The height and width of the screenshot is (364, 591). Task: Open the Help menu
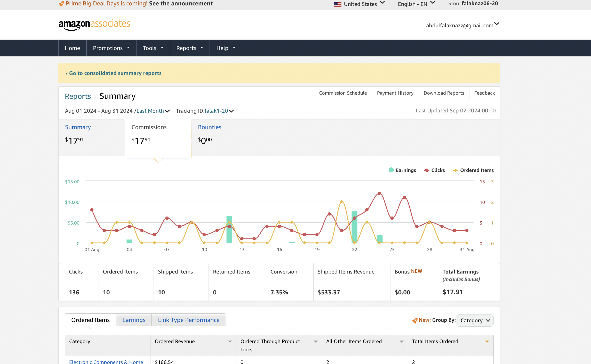tap(226, 48)
